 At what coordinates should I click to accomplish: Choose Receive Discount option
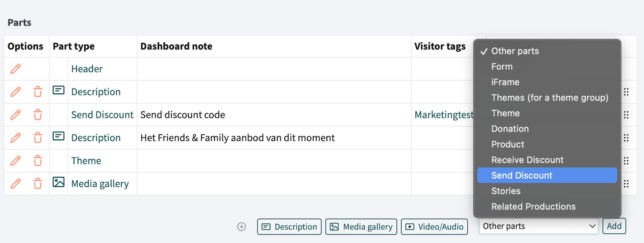(527, 160)
